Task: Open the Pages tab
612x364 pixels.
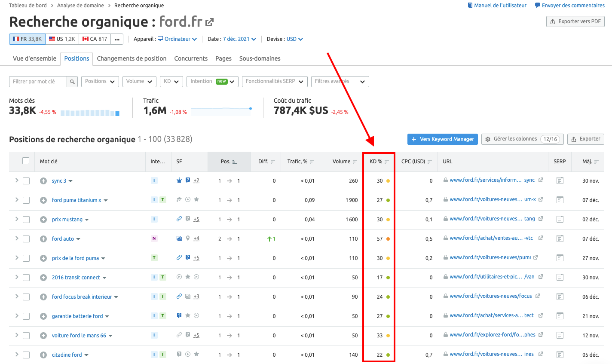Action: [223, 58]
